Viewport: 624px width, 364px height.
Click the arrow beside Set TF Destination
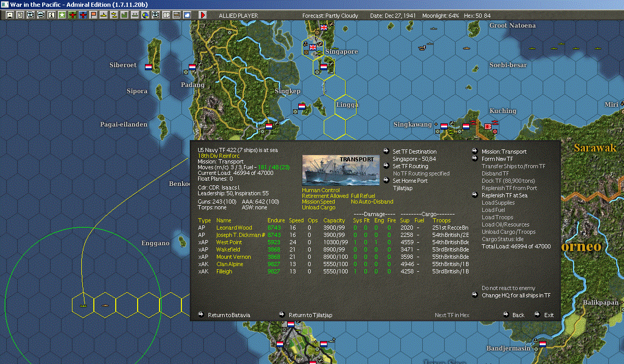point(386,151)
